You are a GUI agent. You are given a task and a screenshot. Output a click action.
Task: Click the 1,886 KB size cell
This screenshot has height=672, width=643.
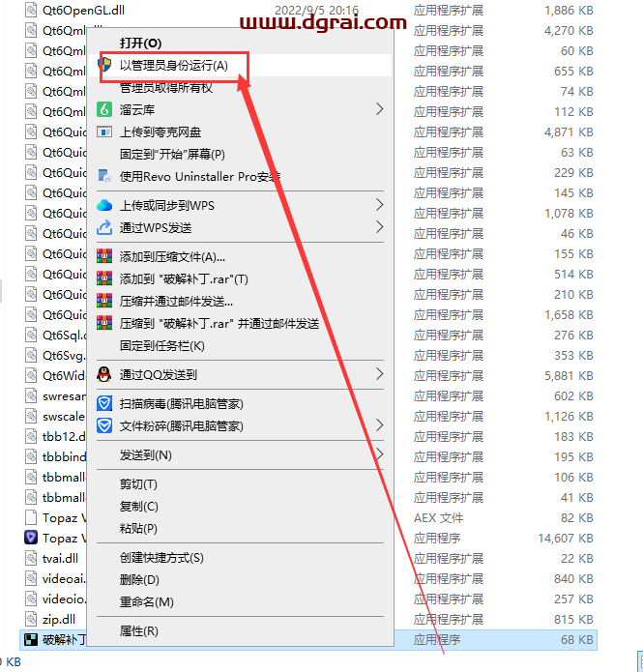[569, 10]
